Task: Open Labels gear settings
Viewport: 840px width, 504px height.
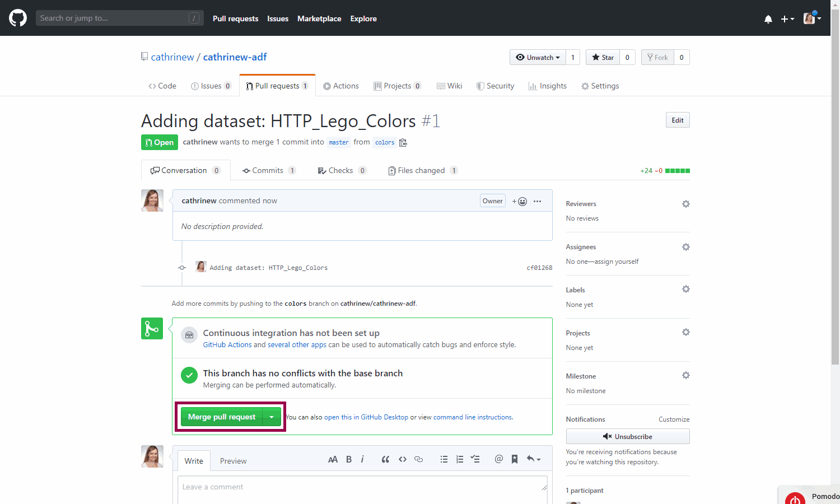Action: [685, 290]
